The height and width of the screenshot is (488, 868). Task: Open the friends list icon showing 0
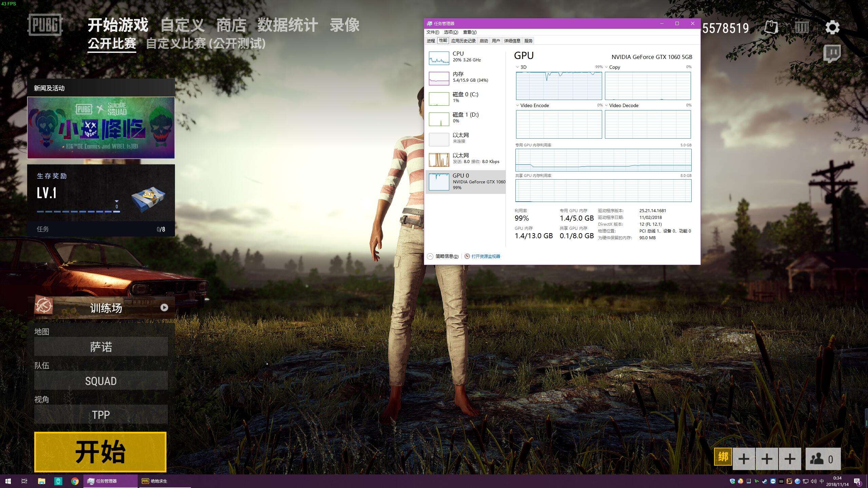tap(823, 459)
